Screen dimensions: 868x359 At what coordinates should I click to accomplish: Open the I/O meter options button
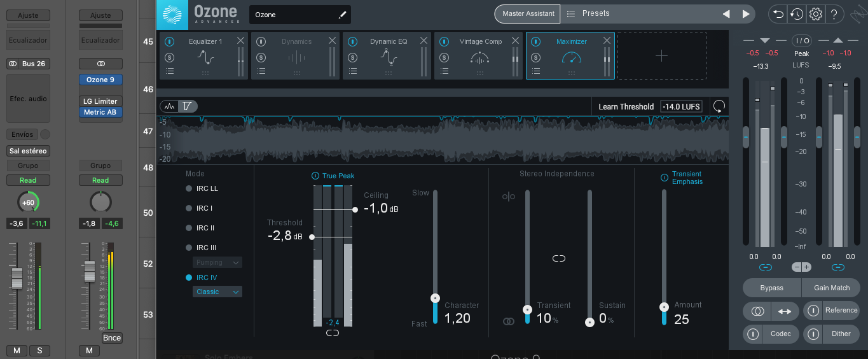[x=801, y=41]
